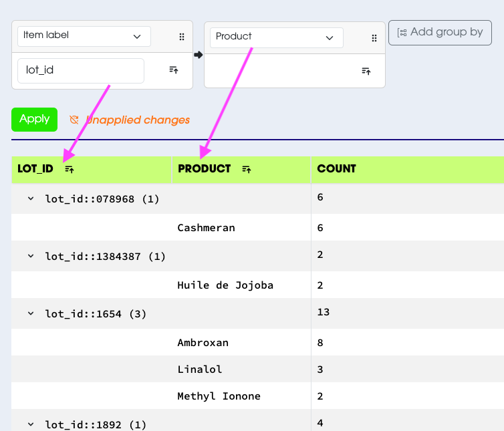Screen dimensions: 504x431
Task: Select the Huile de Jojoba row
Action: tap(225, 285)
